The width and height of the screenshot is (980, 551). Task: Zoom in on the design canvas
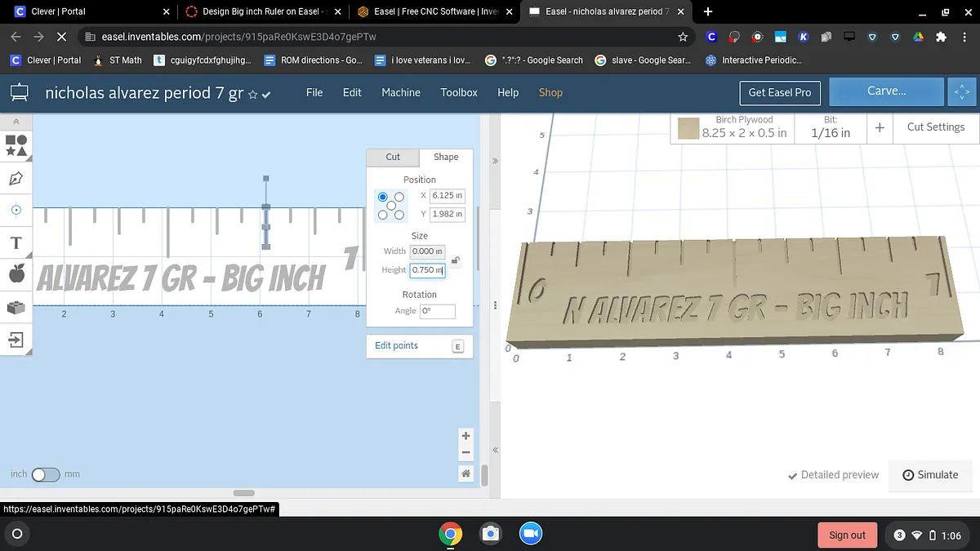(x=465, y=436)
